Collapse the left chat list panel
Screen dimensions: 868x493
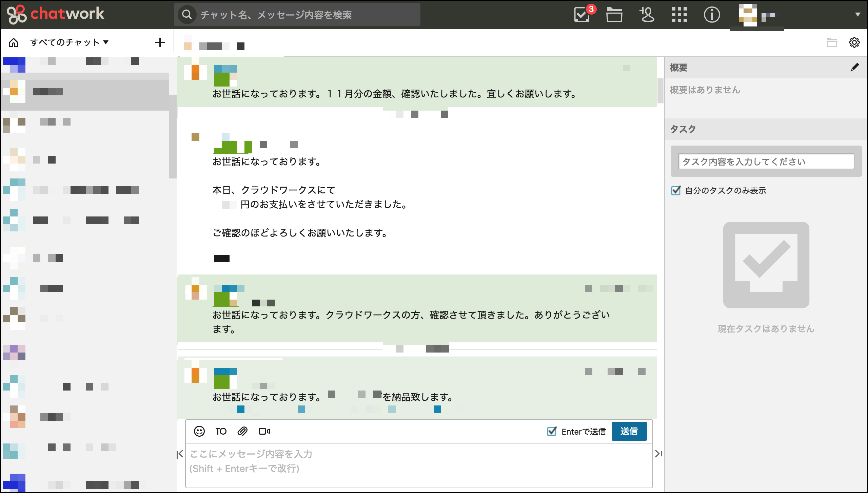coord(180,454)
